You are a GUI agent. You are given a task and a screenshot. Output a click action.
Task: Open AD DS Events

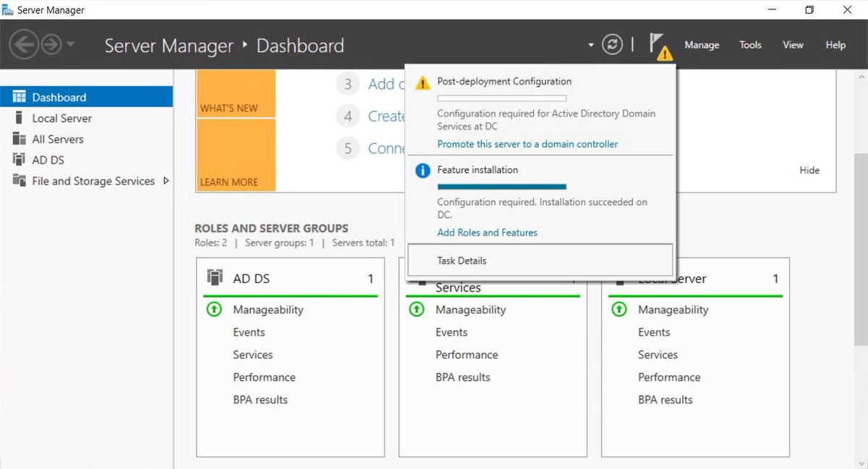tap(249, 332)
